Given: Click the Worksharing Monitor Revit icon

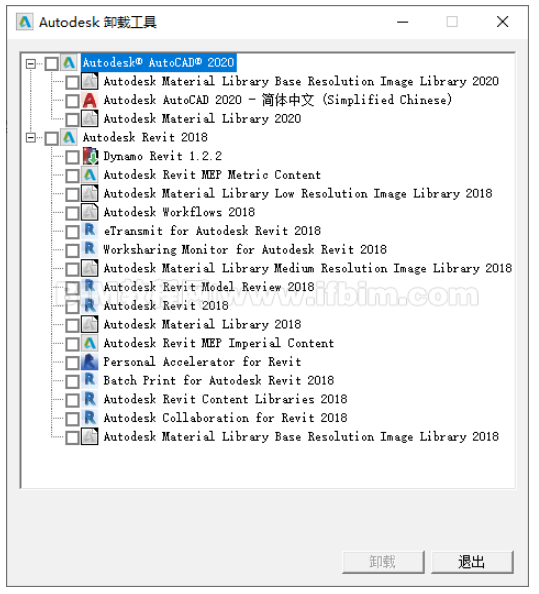Looking at the screenshot, I should (x=90, y=250).
